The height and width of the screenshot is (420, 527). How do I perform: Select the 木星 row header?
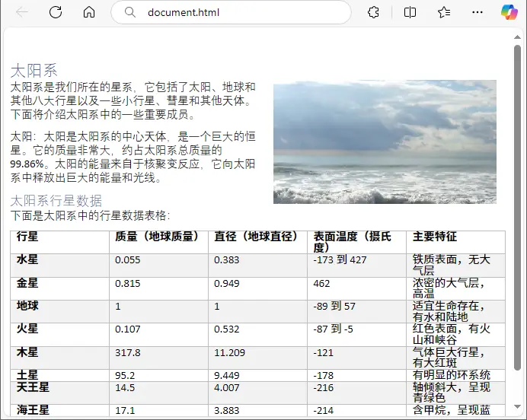[27, 352]
